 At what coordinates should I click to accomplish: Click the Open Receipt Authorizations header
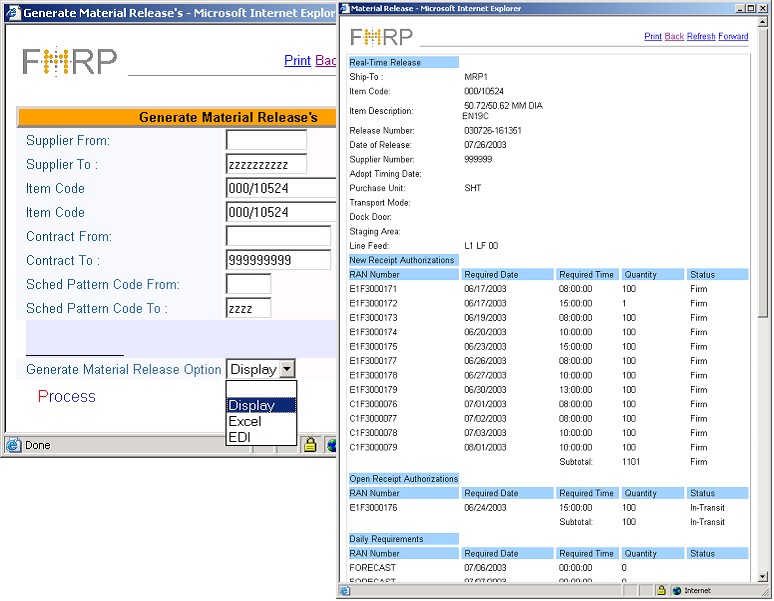[x=403, y=478]
